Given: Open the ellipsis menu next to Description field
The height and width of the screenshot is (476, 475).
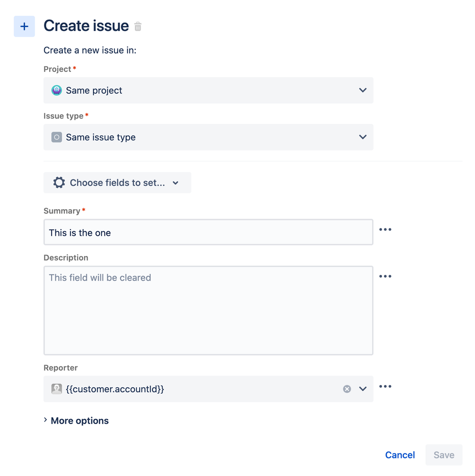Looking at the screenshot, I should tap(385, 276).
